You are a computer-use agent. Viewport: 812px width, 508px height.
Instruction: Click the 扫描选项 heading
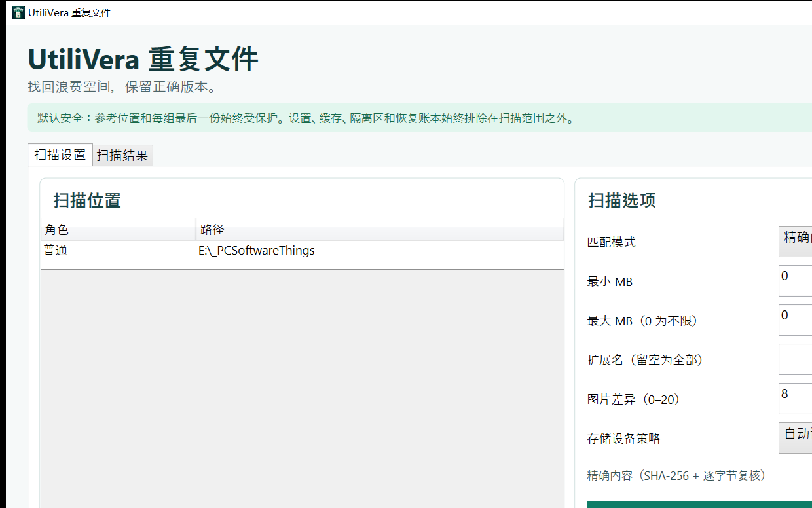(622, 200)
